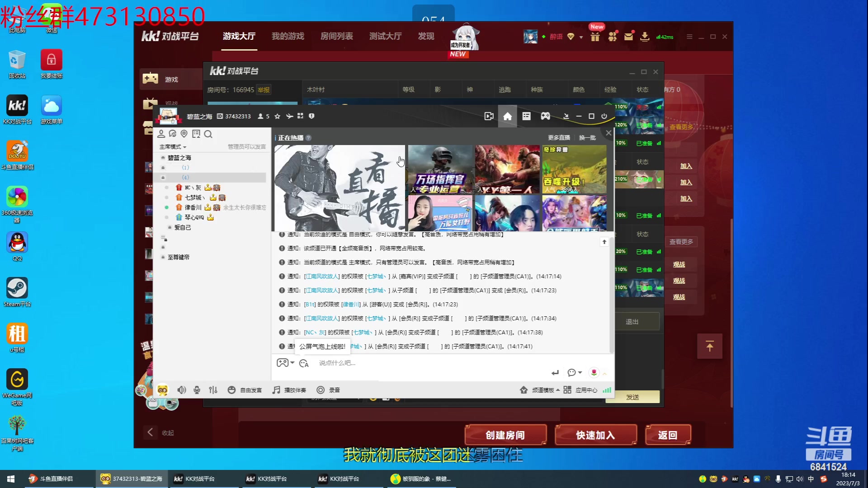The image size is (868, 488).
Task: Click the refresh chat icon above channel tree
Action: pos(172,134)
